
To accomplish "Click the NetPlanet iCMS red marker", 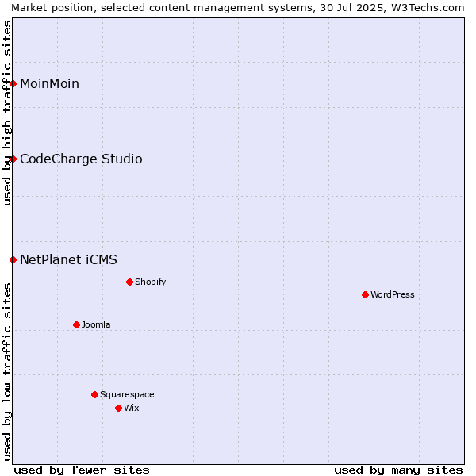I will click(13, 260).
